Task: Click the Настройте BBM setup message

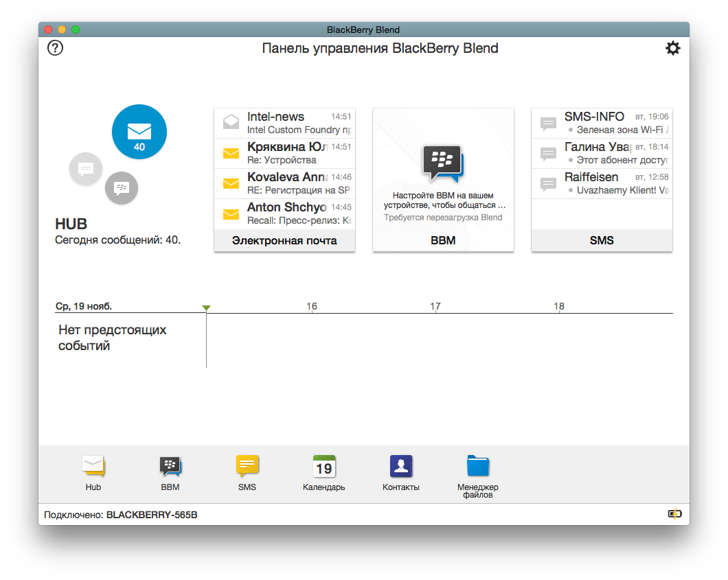Action: [x=444, y=200]
